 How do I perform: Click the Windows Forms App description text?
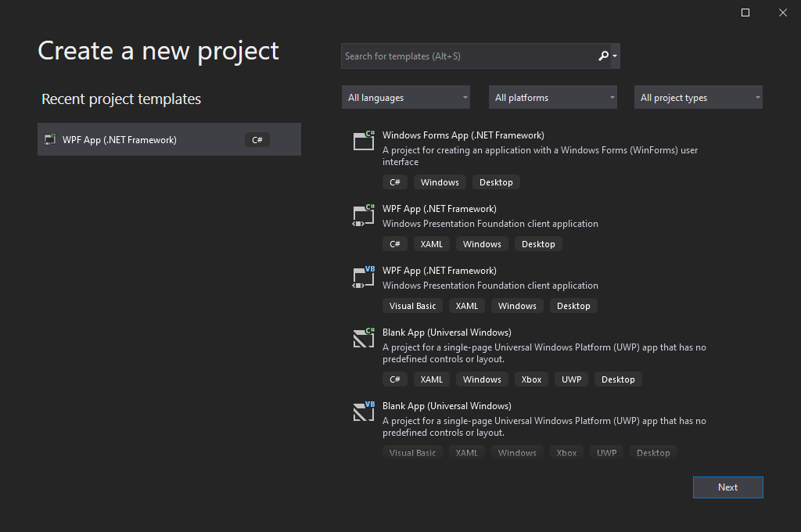point(540,156)
